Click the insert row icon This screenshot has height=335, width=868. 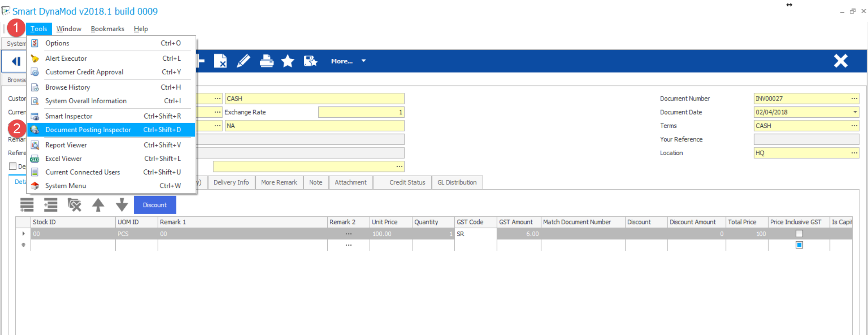pos(51,205)
